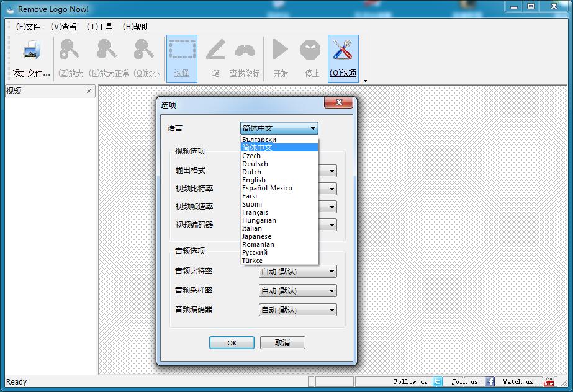
Task: Pick Suomi from the language list
Action: 279,204
